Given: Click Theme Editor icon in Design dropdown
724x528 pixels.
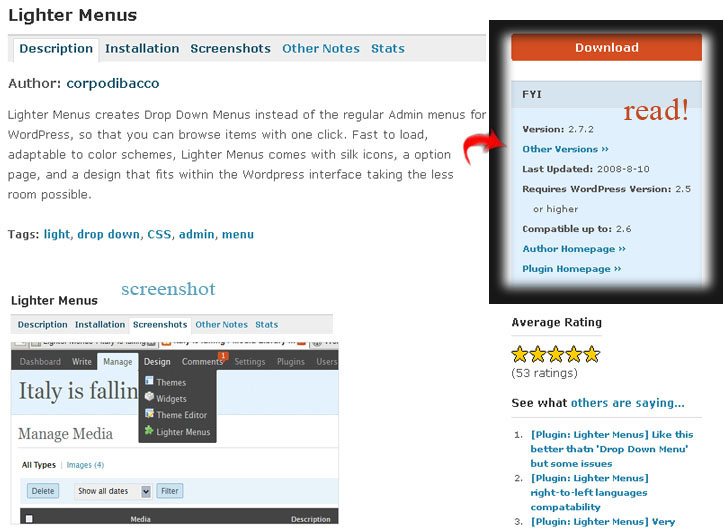Looking at the screenshot, I should coord(149,413).
